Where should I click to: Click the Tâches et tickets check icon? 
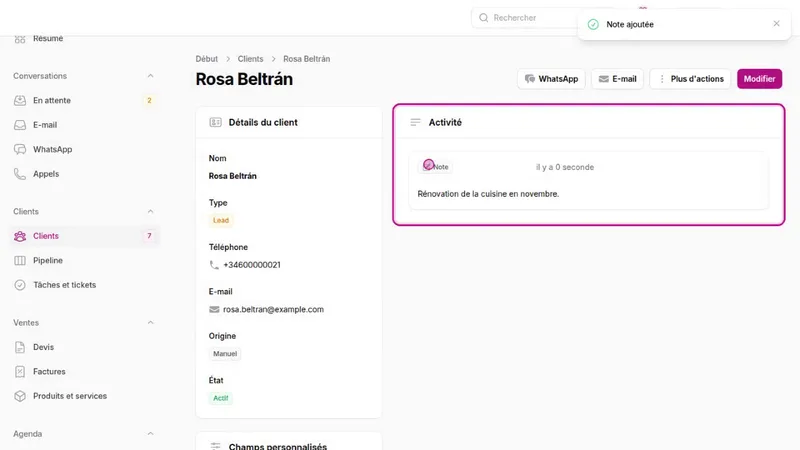pyautogui.click(x=20, y=285)
